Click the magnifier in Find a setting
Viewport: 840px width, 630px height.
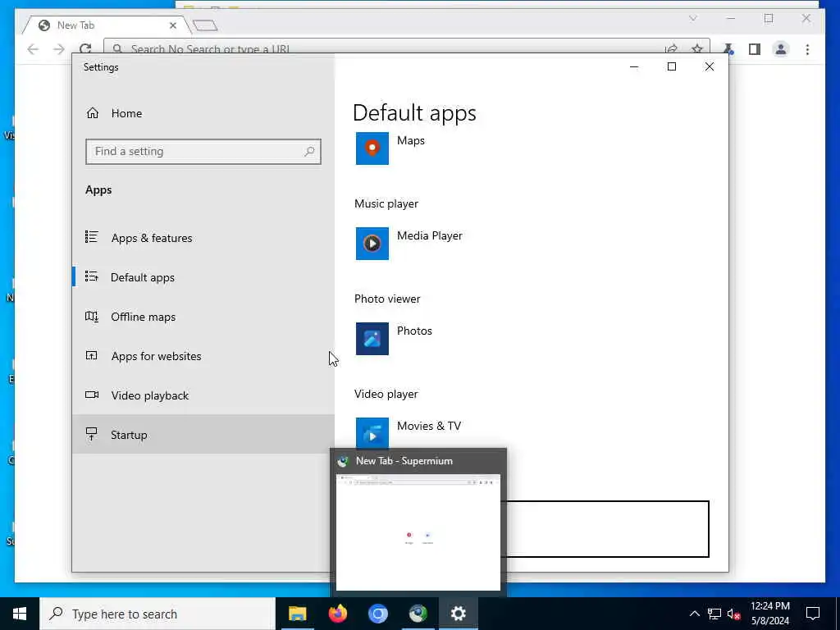coord(309,152)
